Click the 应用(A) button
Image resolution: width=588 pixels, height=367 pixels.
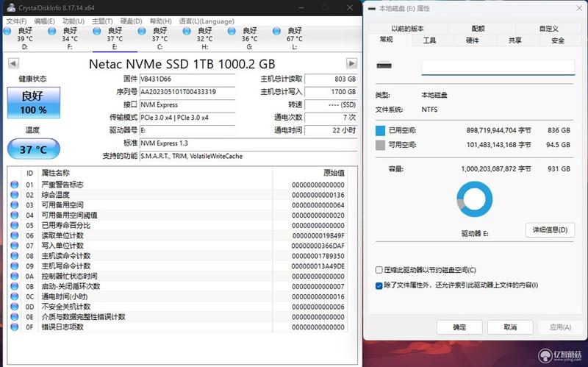coord(560,327)
